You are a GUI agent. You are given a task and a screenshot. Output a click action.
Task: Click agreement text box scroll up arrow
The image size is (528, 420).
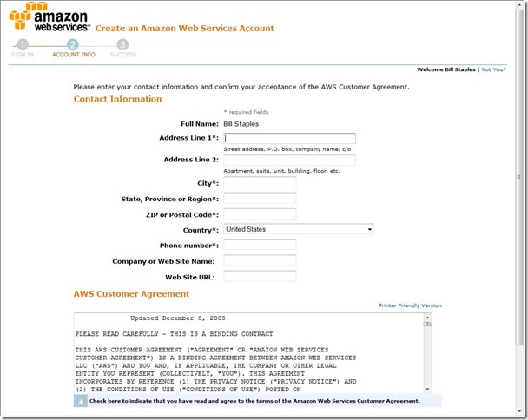[427, 318]
